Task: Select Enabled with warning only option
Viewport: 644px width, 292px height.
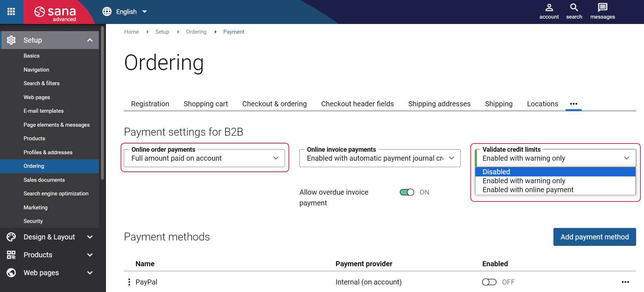Action: tap(555, 181)
